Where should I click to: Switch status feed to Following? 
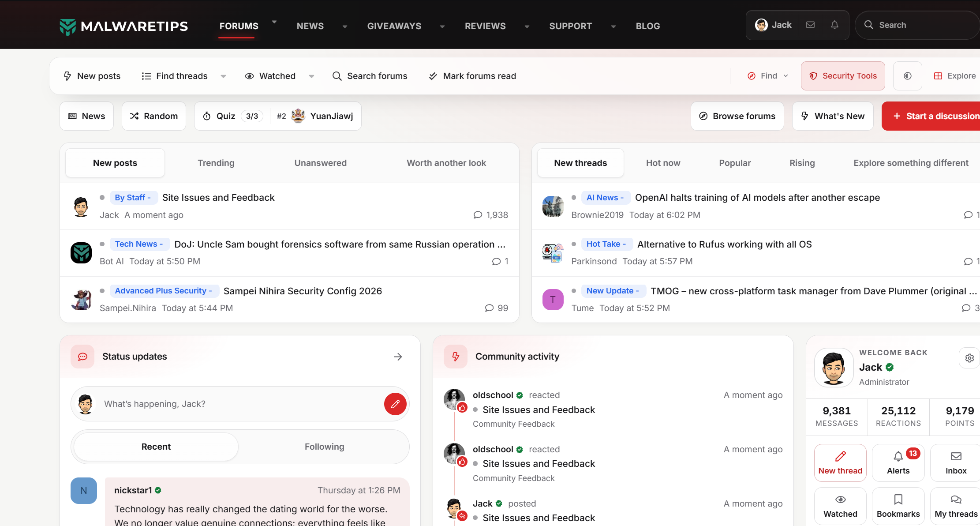click(x=325, y=447)
